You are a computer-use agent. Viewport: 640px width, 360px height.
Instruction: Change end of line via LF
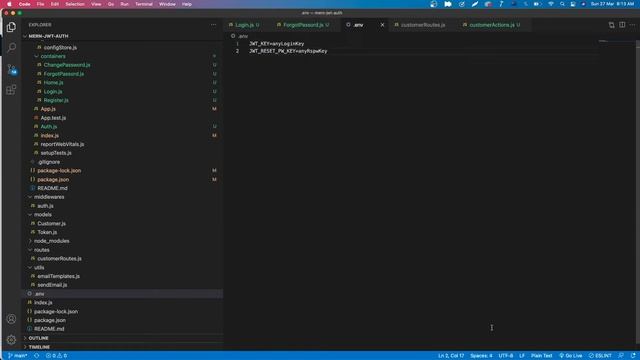(522, 356)
